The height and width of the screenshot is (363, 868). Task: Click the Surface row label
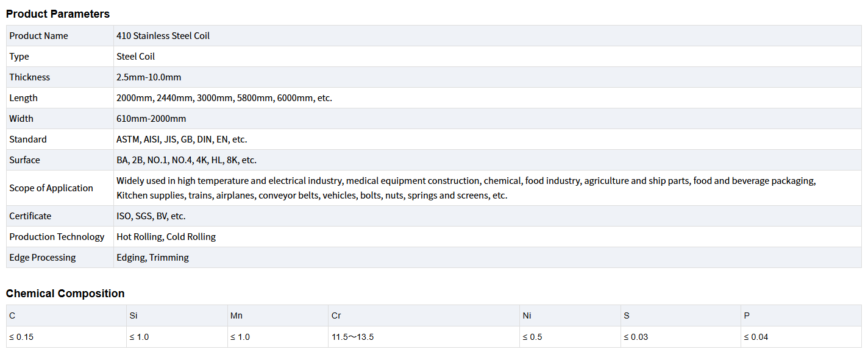click(24, 160)
